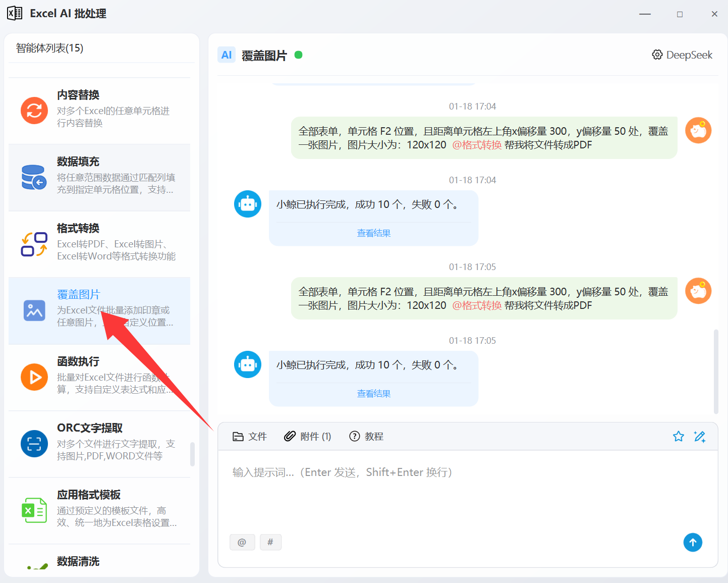The image size is (728, 583).
Task: Open the 文件 folder option
Action: click(249, 437)
